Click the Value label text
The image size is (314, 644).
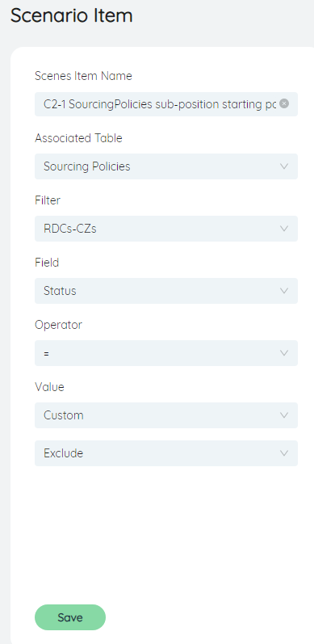coord(49,387)
